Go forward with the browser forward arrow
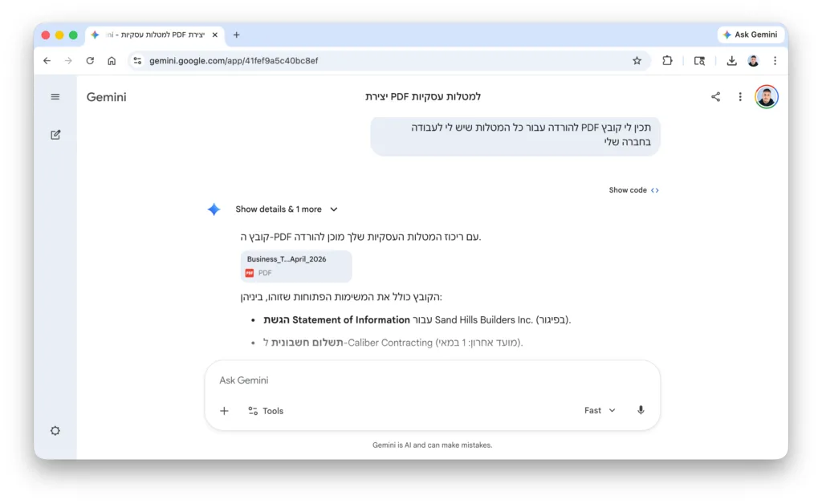This screenshot has height=504, width=822. click(x=69, y=61)
